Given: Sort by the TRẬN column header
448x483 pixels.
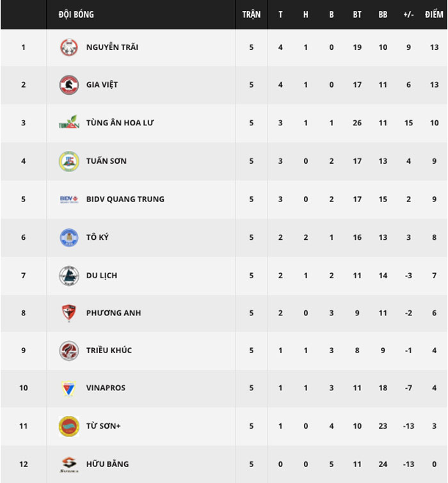Looking at the screenshot, I should point(251,14).
